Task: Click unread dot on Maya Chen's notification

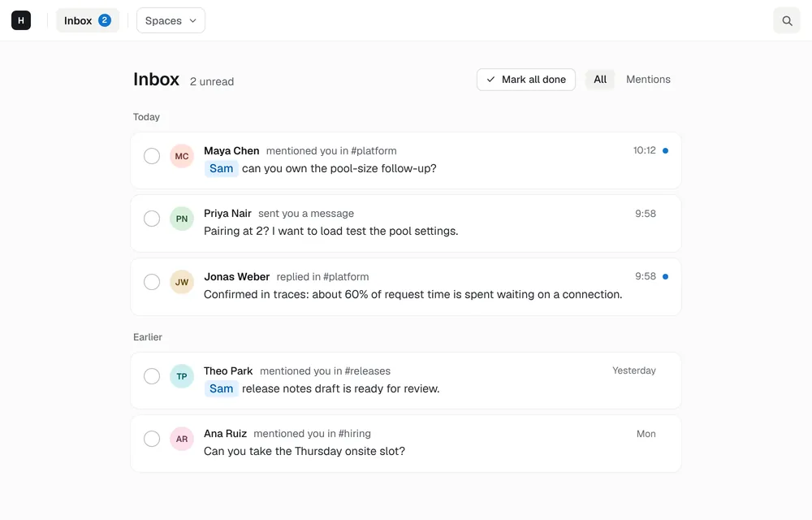Action: pyautogui.click(x=666, y=150)
